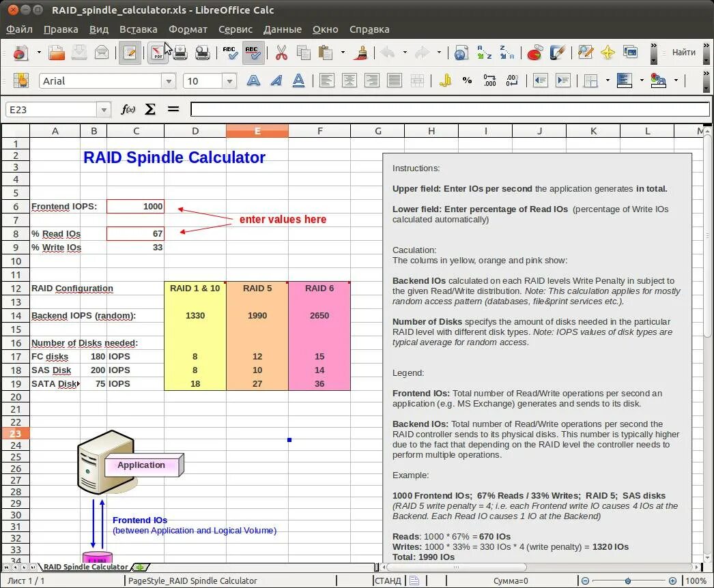Open the Name Box E23 dropdown
714x588 pixels.
click(x=104, y=110)
